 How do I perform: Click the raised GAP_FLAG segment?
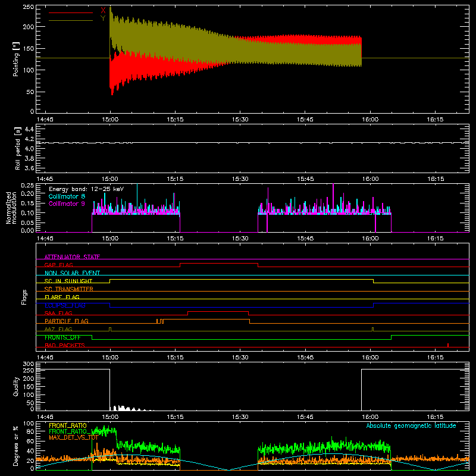pyautogui.click(x=219, y=264)
